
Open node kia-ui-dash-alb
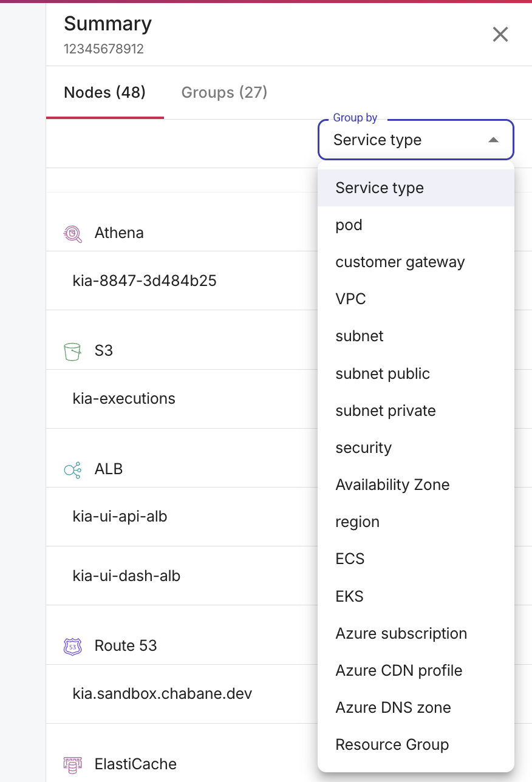point(126,576)
